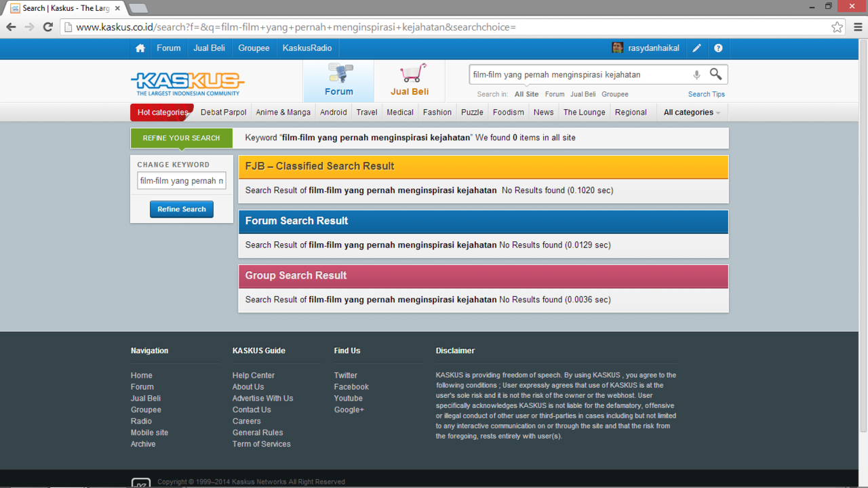Open News category
This screenshot has height=488, width=868.
(543, 113)
